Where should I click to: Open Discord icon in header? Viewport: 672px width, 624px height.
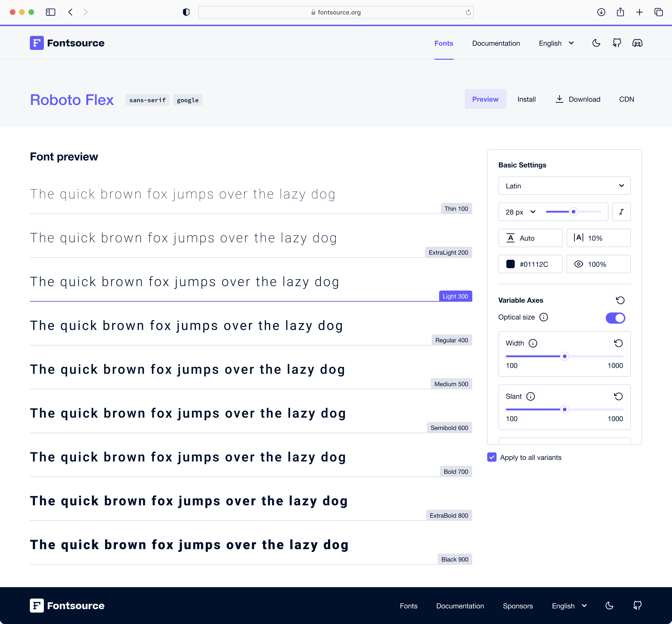(x=637, y=43)
